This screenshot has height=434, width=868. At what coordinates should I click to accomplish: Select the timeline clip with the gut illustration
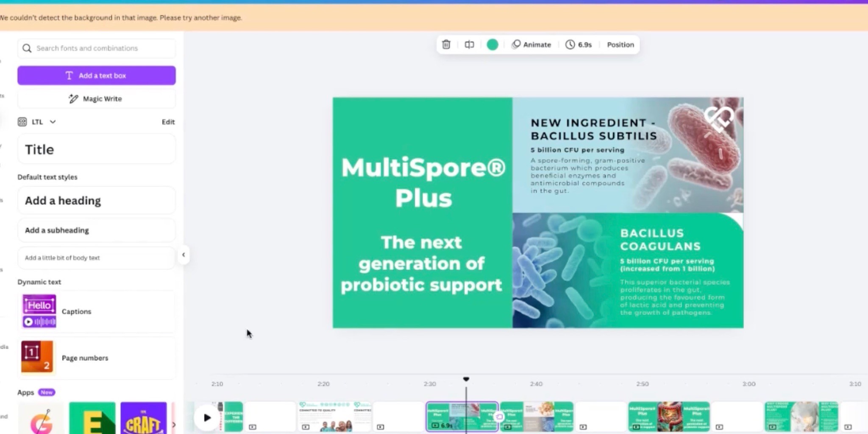pyautogui.click(x=669, y=417)
